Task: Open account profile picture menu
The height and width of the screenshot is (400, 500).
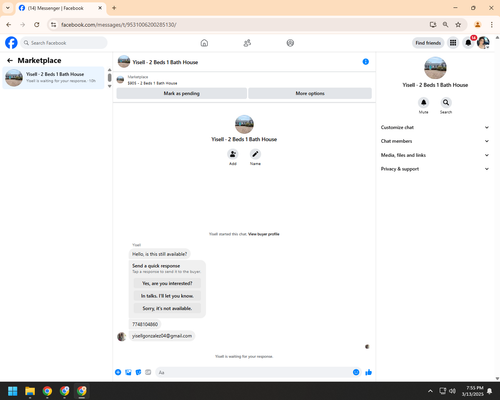Action: (x=483, y=43)
